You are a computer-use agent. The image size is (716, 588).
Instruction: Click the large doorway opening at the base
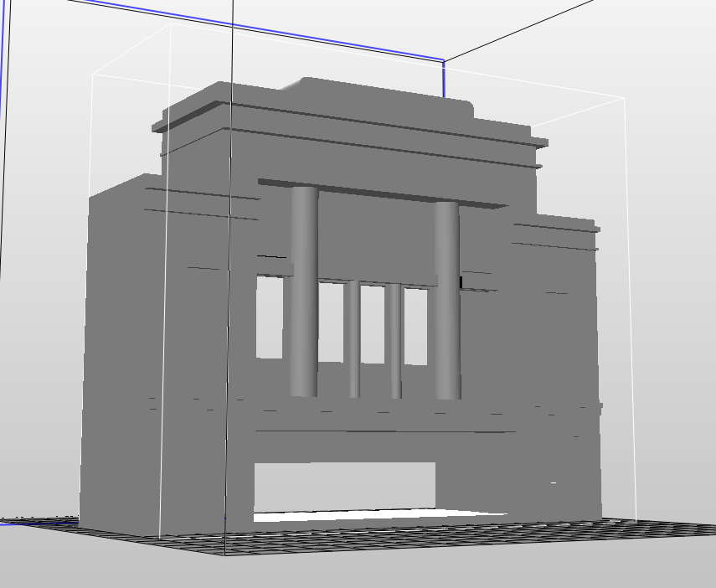tap(343, 486)
